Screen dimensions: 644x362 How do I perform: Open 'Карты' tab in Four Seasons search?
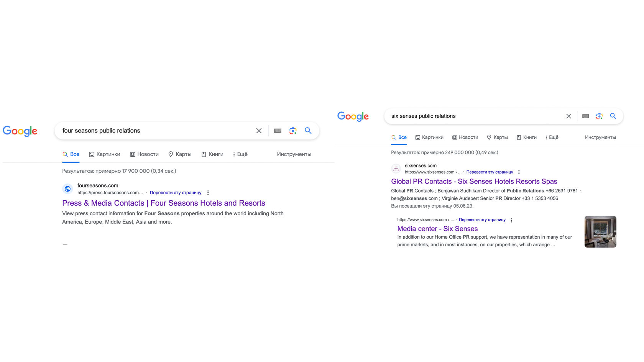tap(180, 154)
